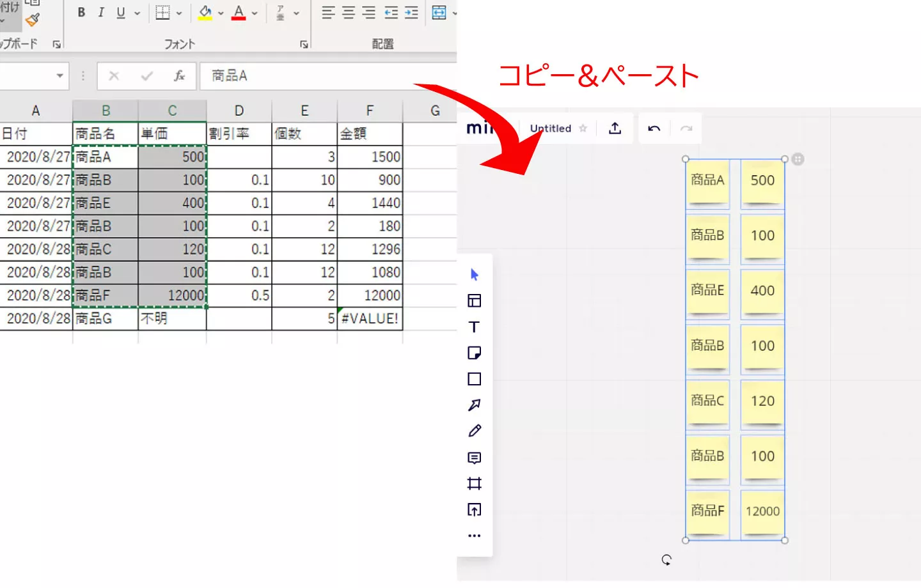921x588 pixels.
Task: Open the underline style dropdown arrow
Action: [x=137, y=13]
